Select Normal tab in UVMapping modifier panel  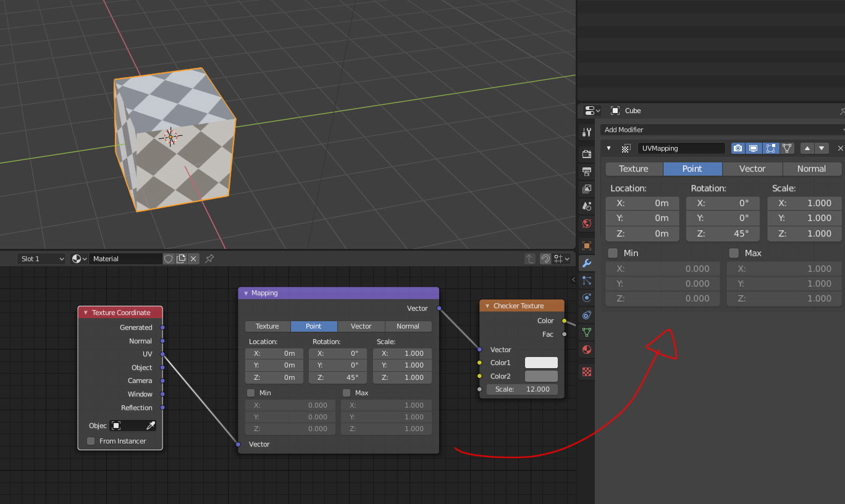[812, 169]
